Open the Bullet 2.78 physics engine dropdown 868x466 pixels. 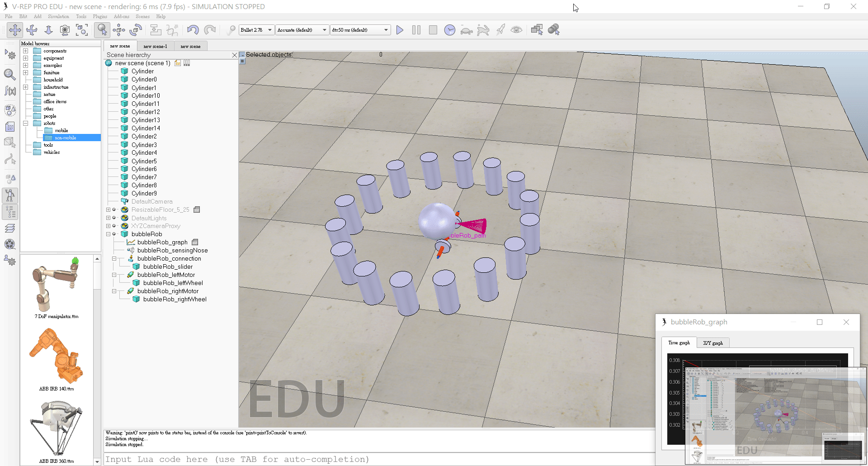click(x=256, y=30)
